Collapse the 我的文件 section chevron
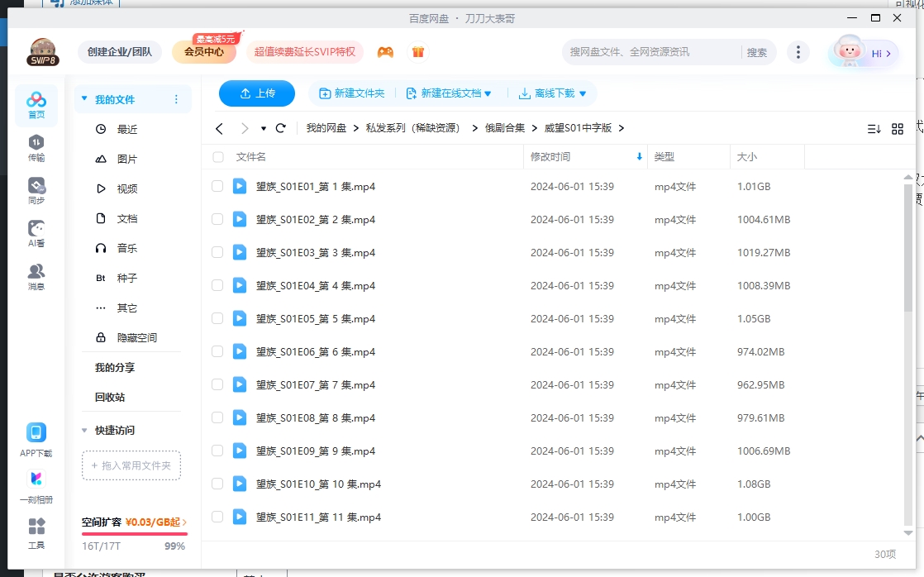924x577 pixels. [x=83, y=98]
